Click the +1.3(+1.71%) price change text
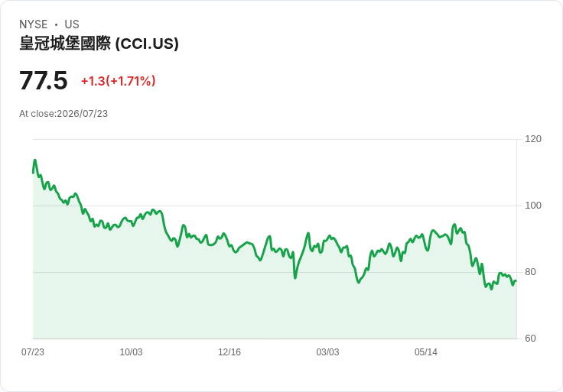 point(118,81)
